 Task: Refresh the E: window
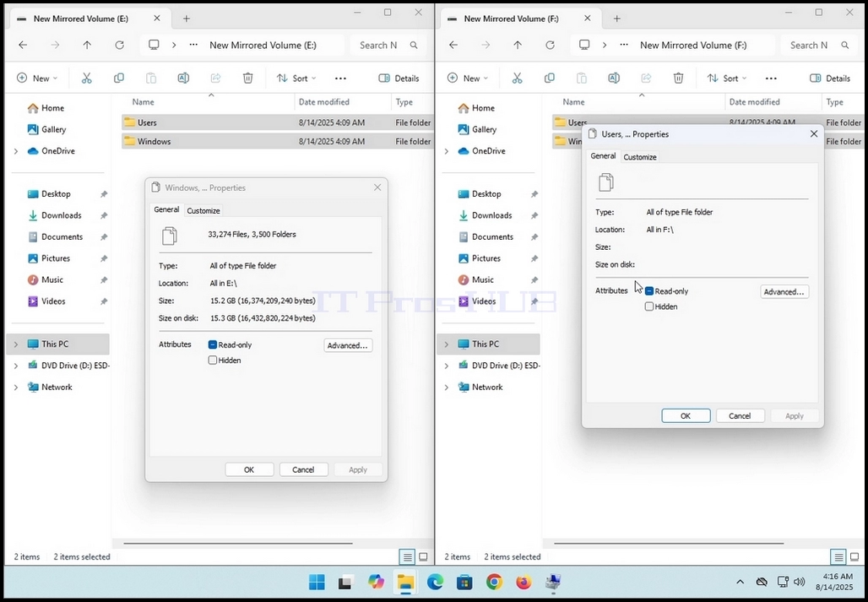[120, 45]
